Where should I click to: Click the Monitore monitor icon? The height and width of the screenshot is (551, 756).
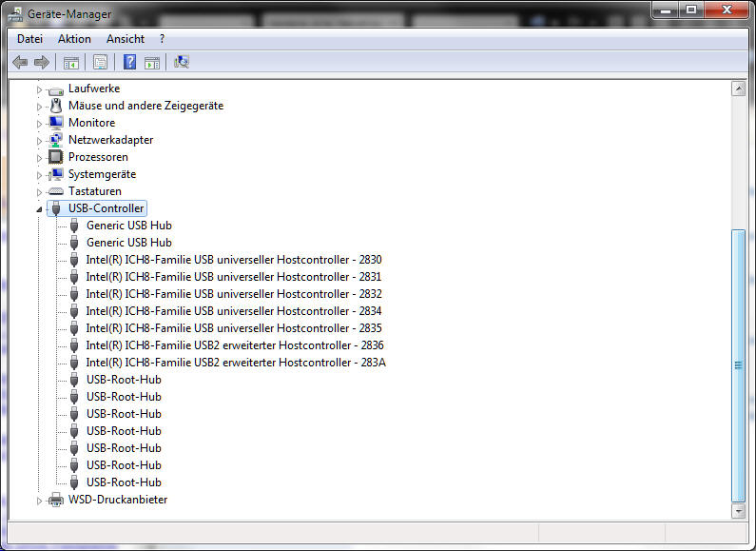tap(56, 123)
